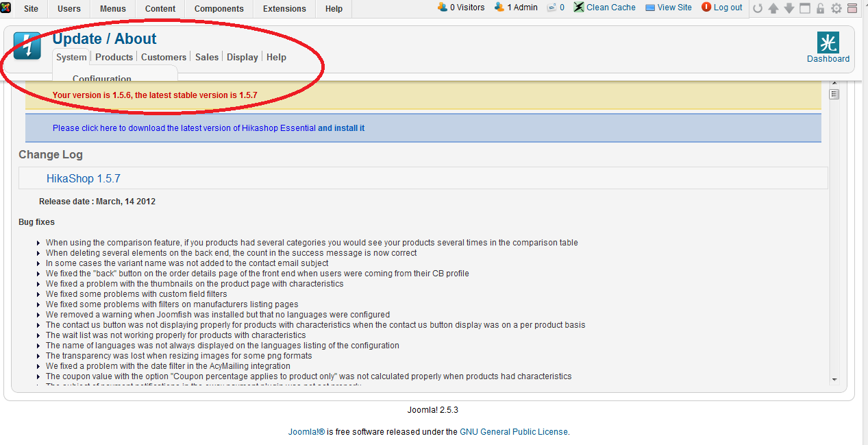Click the grey down arrow toolbar icon

pyautogui.click(x=789, y=8)
